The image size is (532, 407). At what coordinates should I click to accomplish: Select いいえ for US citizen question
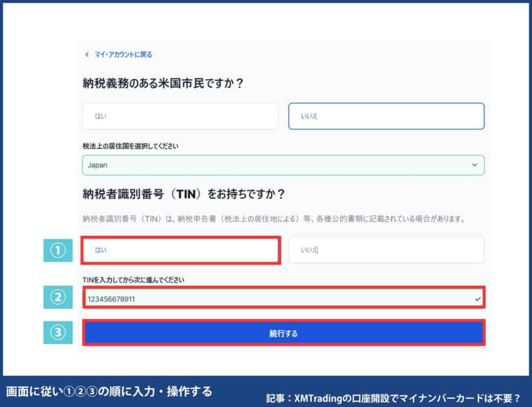coord(386,116)
